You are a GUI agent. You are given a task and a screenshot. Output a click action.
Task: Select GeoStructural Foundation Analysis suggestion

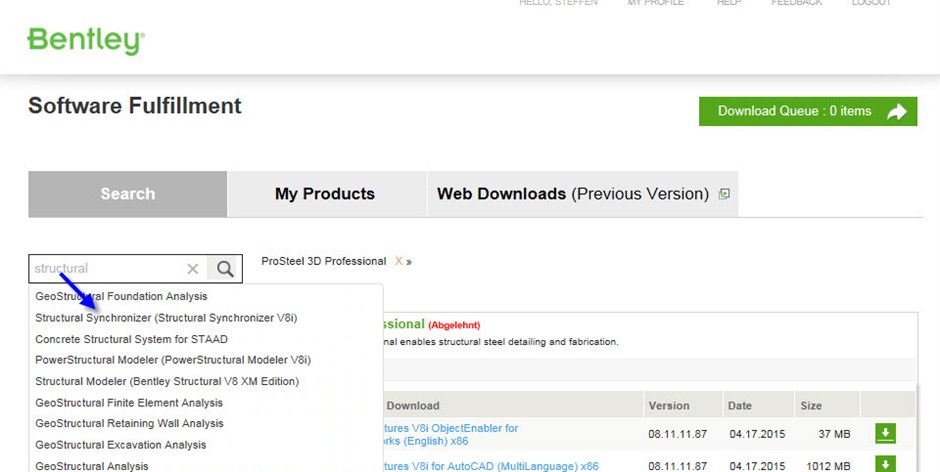[x=121, y=297]
